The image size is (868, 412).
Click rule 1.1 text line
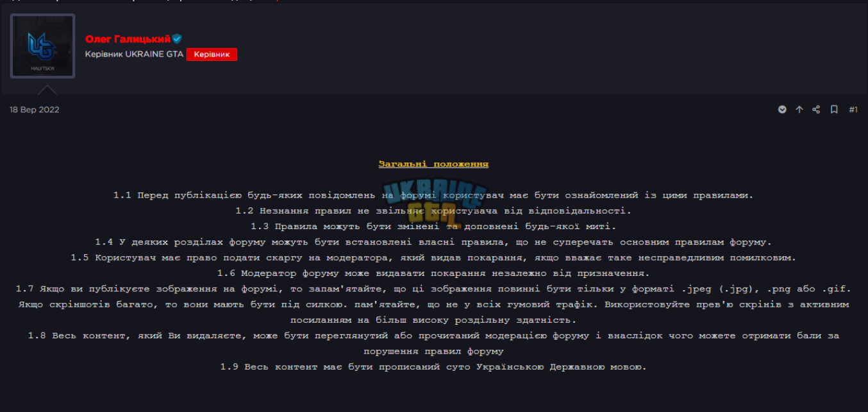click(433, 195)
